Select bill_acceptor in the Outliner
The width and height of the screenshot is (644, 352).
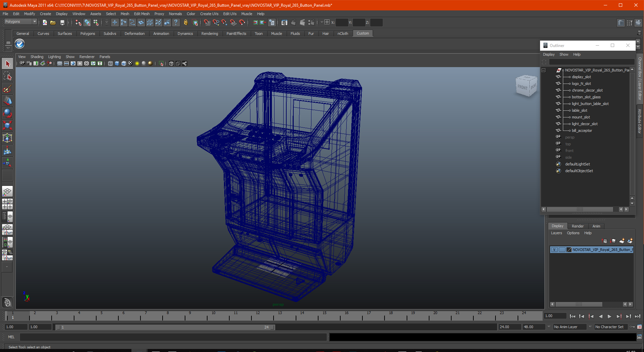click(x=582, y=131)
